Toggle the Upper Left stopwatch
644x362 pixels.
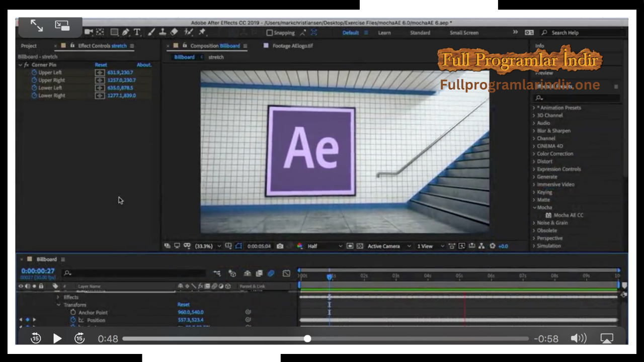coord(34,72)
